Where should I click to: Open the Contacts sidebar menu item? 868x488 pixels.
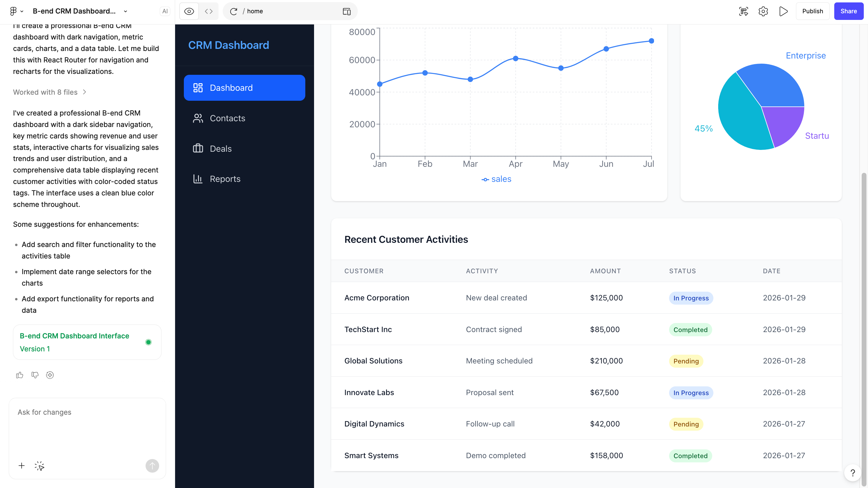(x=228, y=118)
